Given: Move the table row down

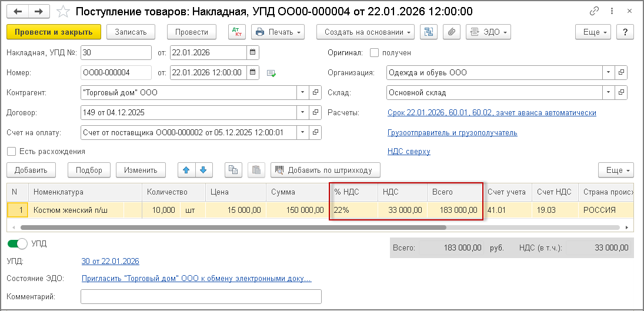Looking at the screenshot, I should pos(203,170).
